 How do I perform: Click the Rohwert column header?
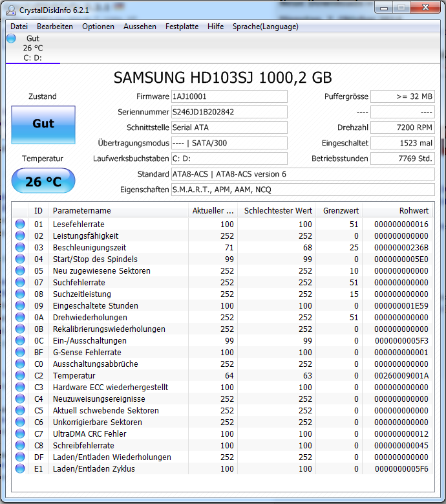(398, 210)
